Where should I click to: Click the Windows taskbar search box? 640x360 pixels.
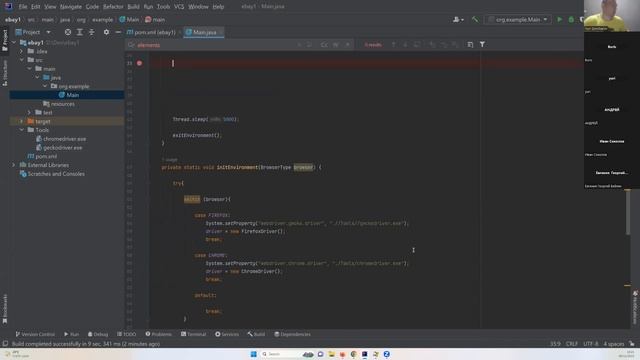click(280, 354)
